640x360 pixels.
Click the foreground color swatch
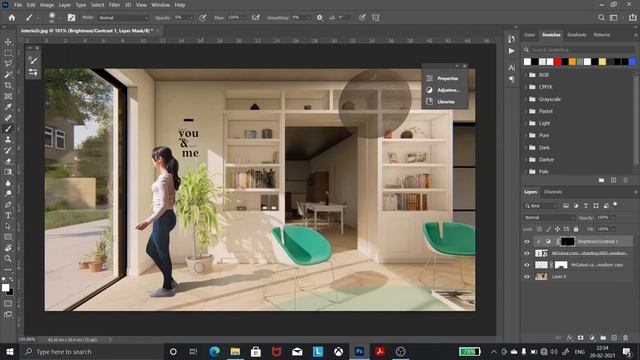pos(5,288)
